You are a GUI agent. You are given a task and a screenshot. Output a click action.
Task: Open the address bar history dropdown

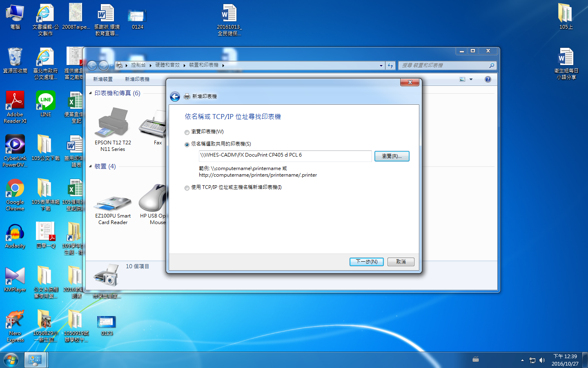(x=381, y=65)
